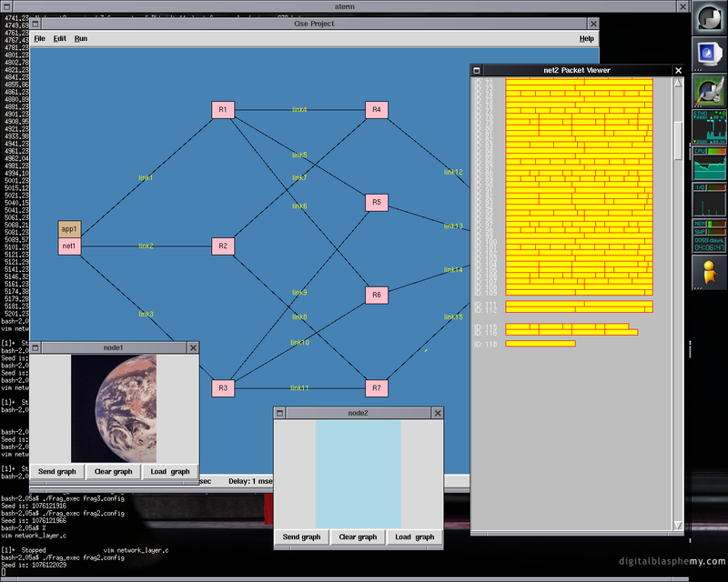This screenshot has width=728, height=582.
Task: Click the up arrow of Packet Viewer scrollbar
Action: click(x=678, y=83)
